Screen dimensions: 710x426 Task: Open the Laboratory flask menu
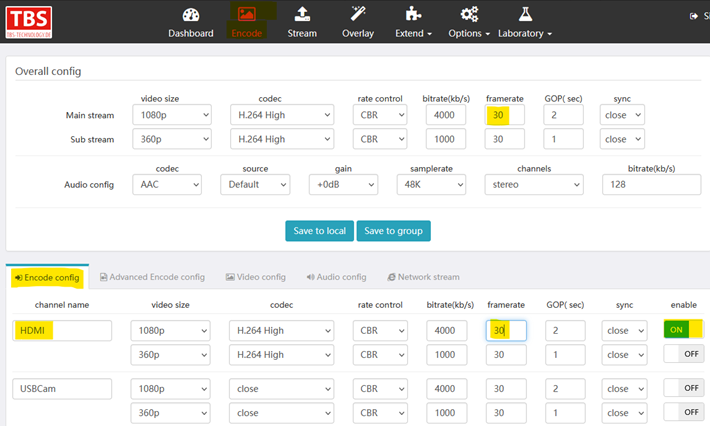526,14
